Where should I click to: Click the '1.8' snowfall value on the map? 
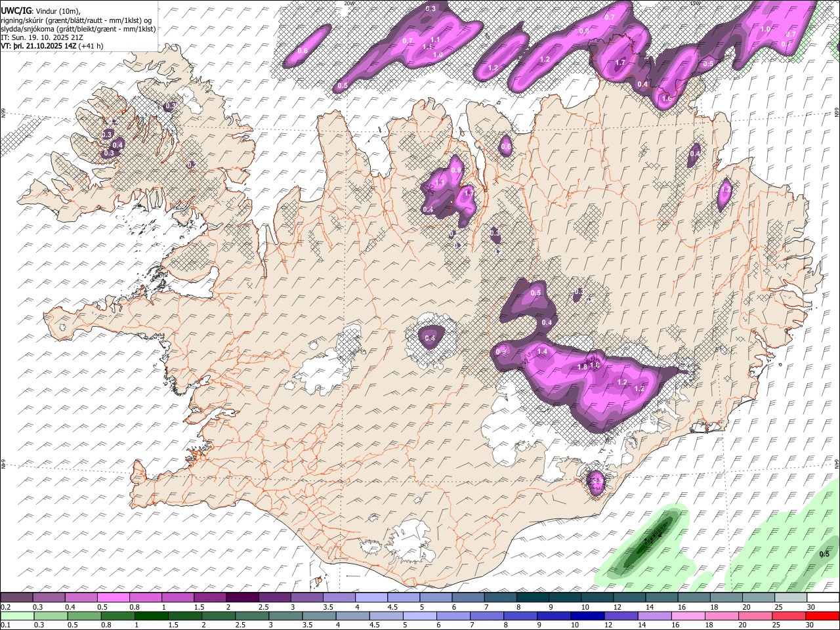[x=582, y=367]
